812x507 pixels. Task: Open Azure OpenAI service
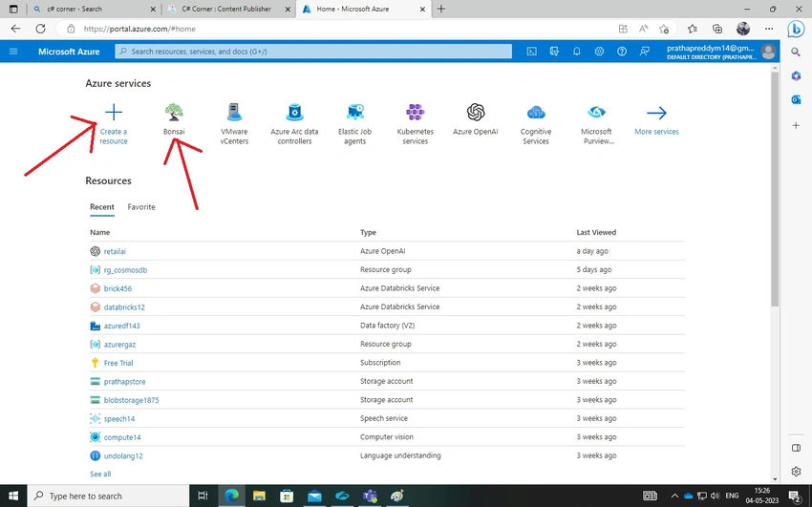coord(476,119)
